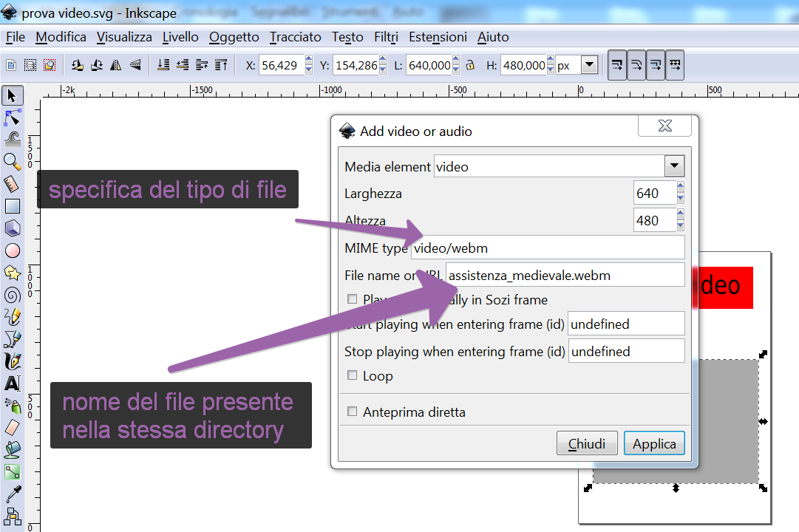Raise selection to top
Viewport: 799px width, 532px height.
221,65
